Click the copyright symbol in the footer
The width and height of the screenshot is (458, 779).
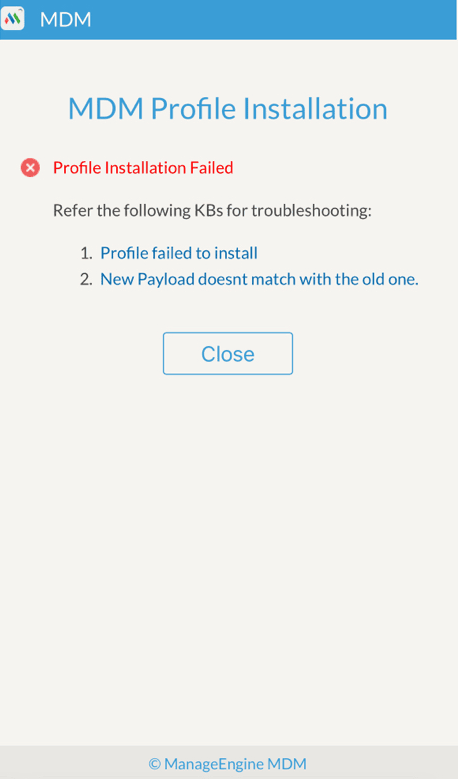coord(154,764)
